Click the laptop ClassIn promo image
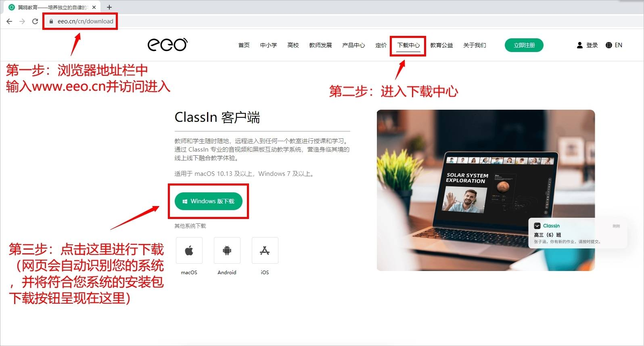644x346 pixels. pos(486,190)
